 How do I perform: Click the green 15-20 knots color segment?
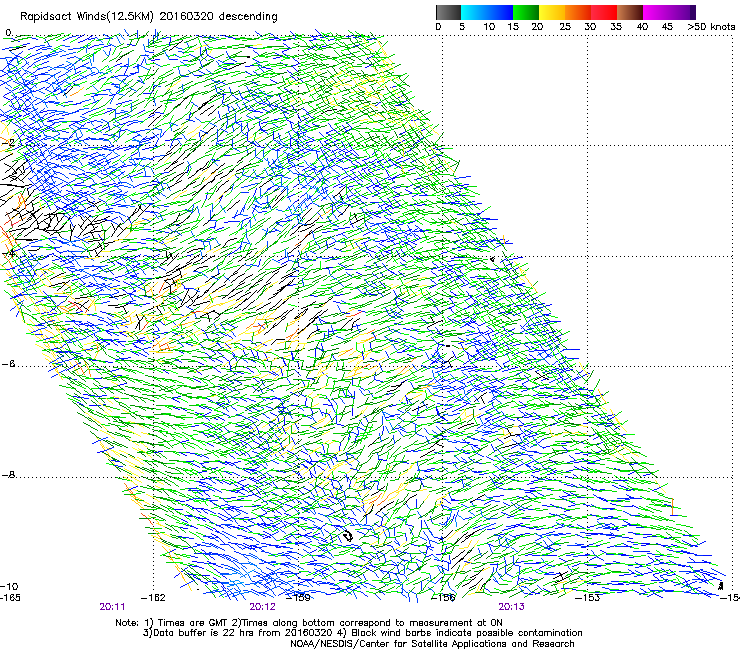526,12
